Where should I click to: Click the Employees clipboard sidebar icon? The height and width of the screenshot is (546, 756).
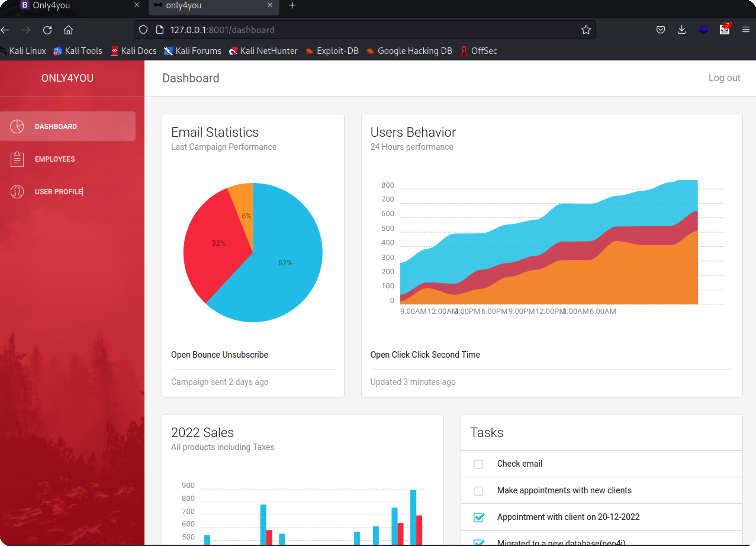click(17, 159)
